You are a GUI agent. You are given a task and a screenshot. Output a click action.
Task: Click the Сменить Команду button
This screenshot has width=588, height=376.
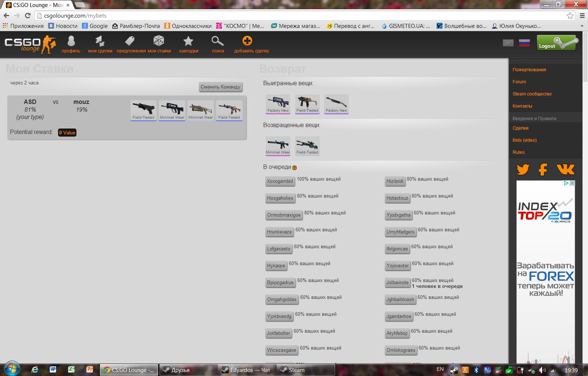pyautogui.click(x=220, y=87)
